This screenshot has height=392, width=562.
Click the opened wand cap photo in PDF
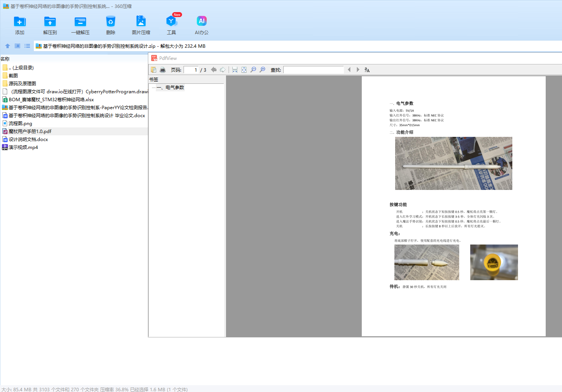coord(427,262)
